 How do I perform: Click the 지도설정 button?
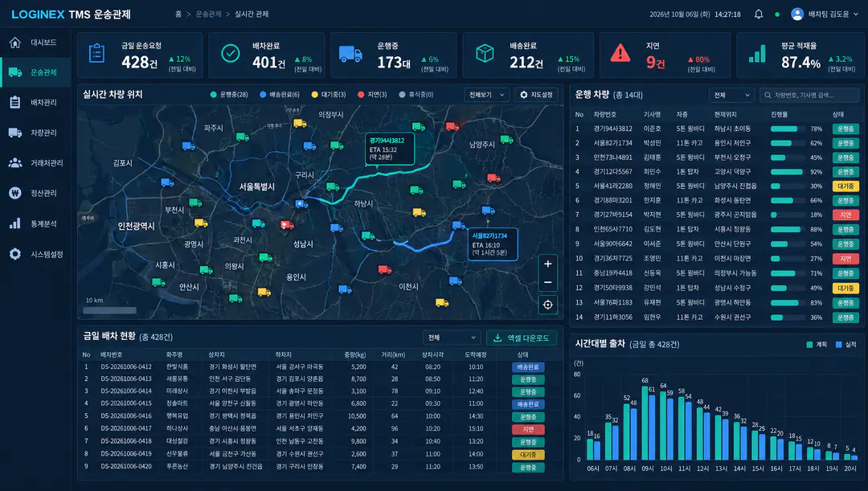(x=536, y=95)
